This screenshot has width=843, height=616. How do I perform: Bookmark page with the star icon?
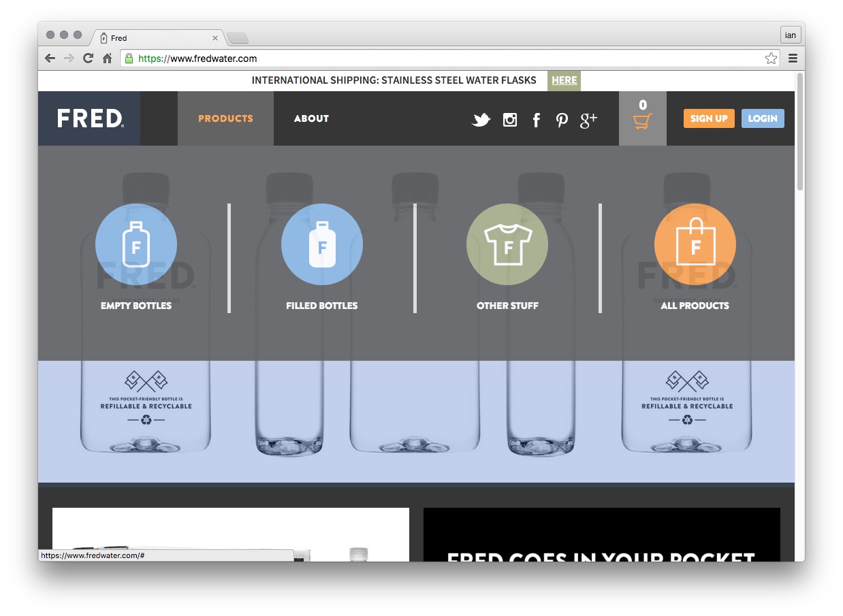click(771, 59)
